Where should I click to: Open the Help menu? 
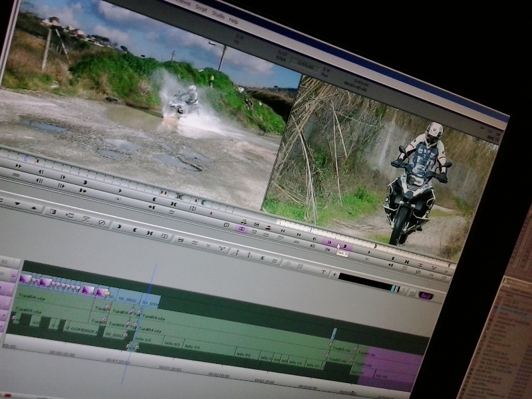tap(233, 21)
